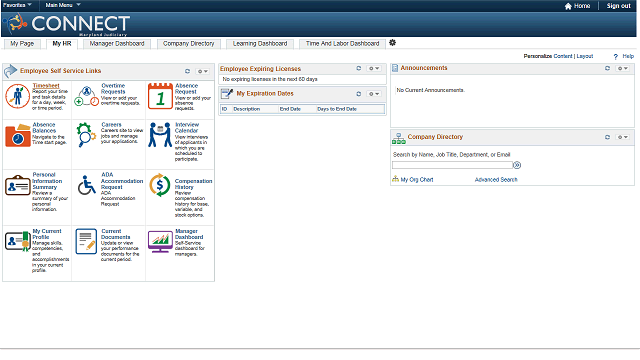Open Company Directory pagelet options dropdown

click(x=623, y=137)
